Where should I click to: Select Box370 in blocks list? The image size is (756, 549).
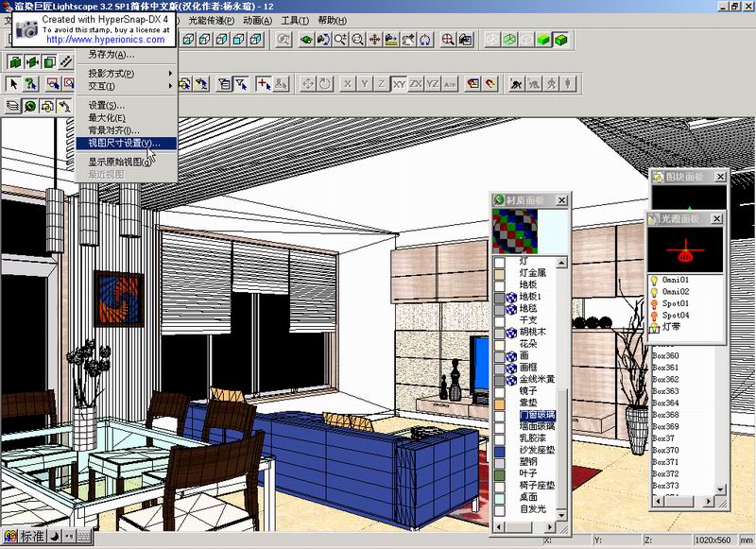(x=665, y=450)
